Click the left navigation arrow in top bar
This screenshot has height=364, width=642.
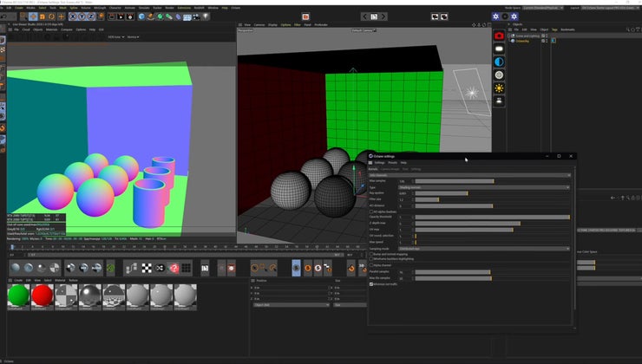click(364, 16)
